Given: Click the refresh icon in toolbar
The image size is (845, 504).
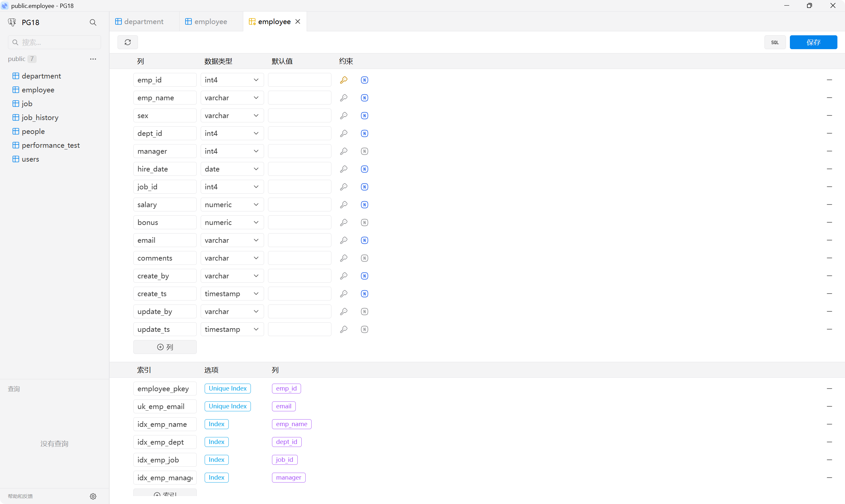Looking at the screenshot, I should 128,42.
